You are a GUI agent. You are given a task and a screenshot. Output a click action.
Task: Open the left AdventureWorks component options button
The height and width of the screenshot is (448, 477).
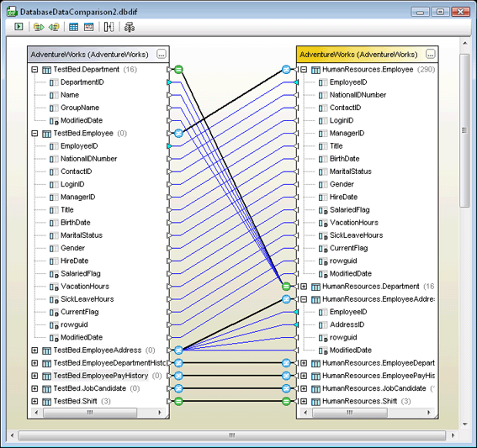coord(162,54)
